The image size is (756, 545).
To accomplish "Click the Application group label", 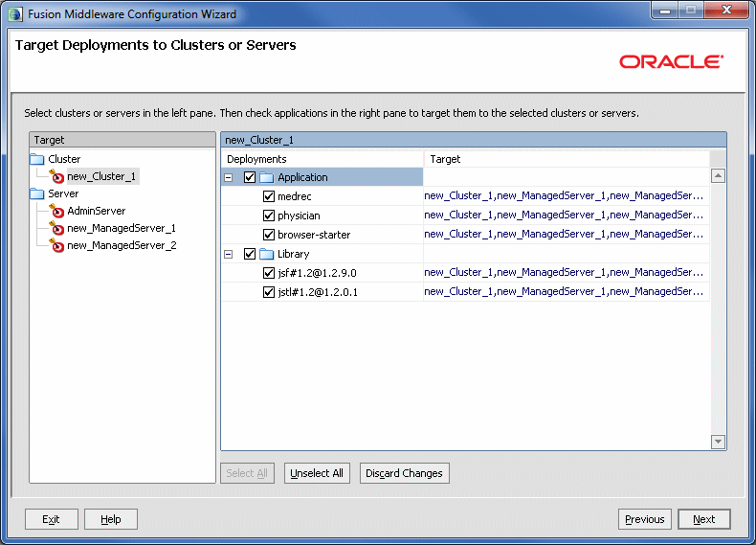I will point(302,177).
